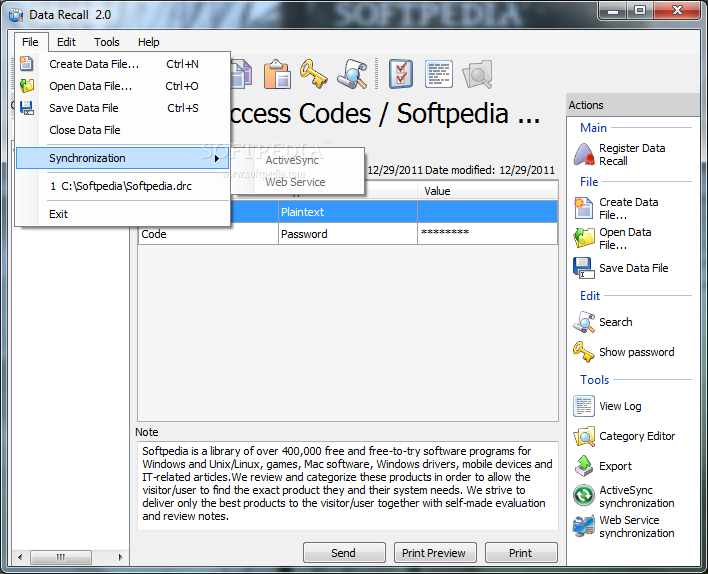Click Create Data File icon in Actions panel

click(583, 208)
